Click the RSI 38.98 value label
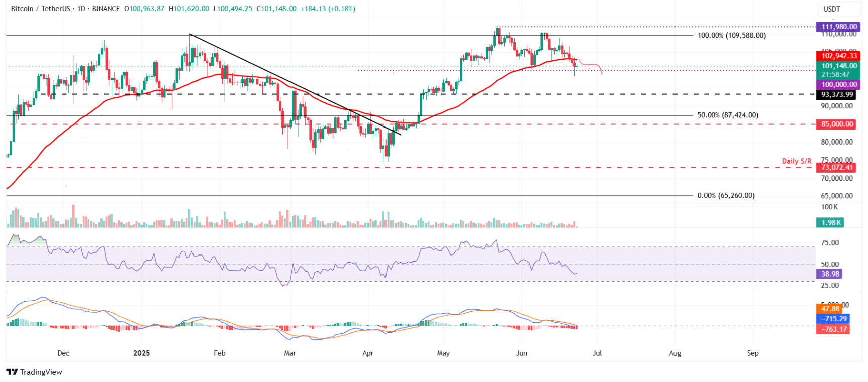Viewport: 868px width, 382px height. [x=830, y=274]
